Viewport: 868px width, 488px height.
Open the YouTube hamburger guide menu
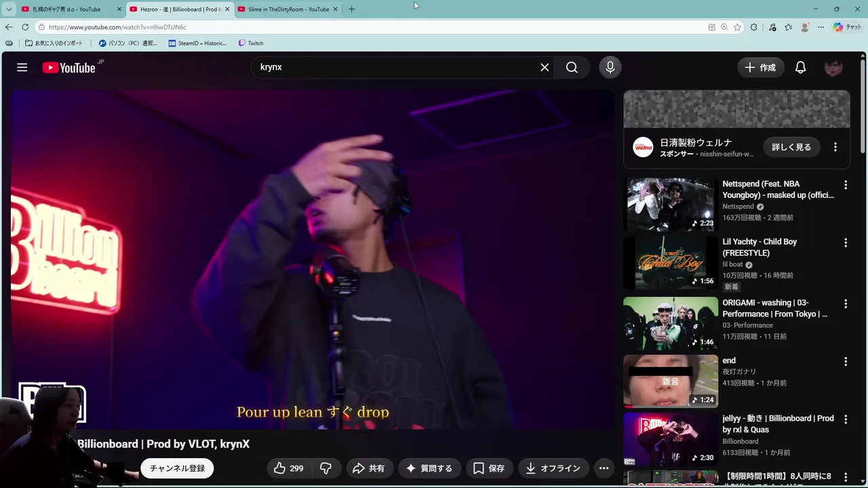tap(22, 67)
